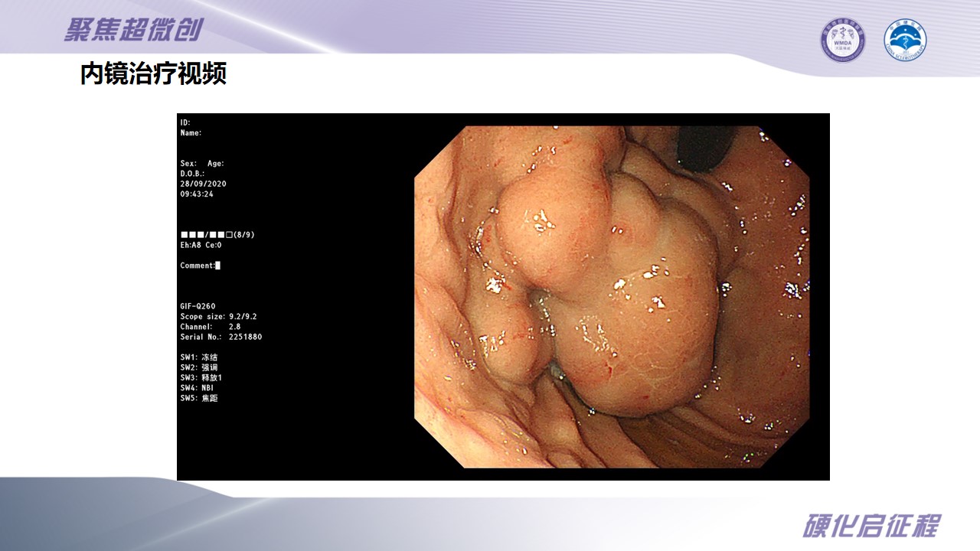Image resolution: width=980 pixels, height=551 pixels.
Task: Click the SW5: 焦距 entry
Action: point(199,398)
